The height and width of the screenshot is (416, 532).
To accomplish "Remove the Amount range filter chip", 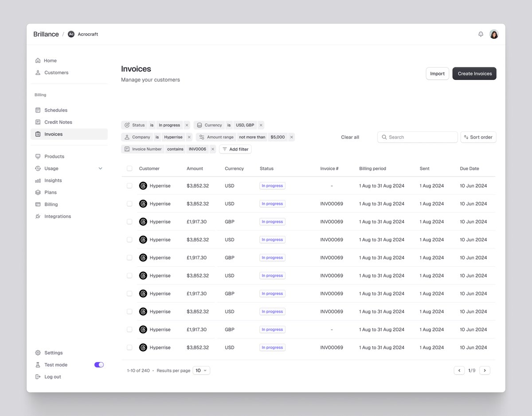I will (x=291, y=137).
